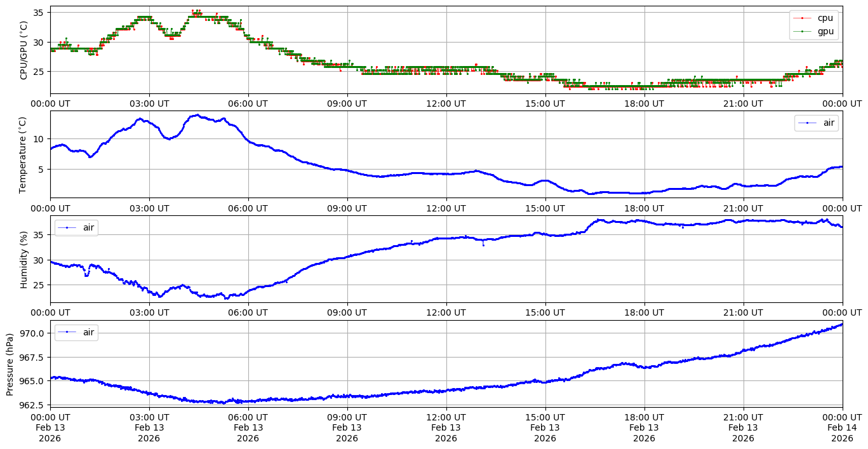868x449 pixels.
Task: Click the gpu entry in the top legend
Action: [x=825, y=31]
